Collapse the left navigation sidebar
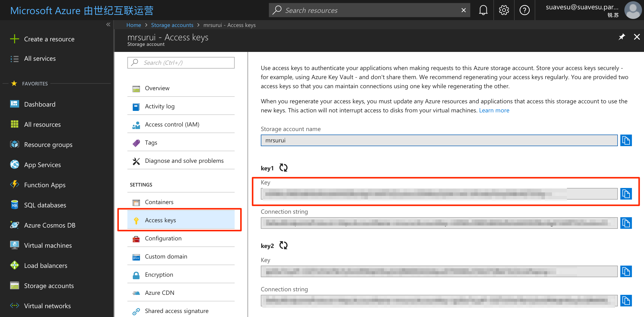Viewport: 644px width, 317px height. pyautogui.click(x=108, y=24)
